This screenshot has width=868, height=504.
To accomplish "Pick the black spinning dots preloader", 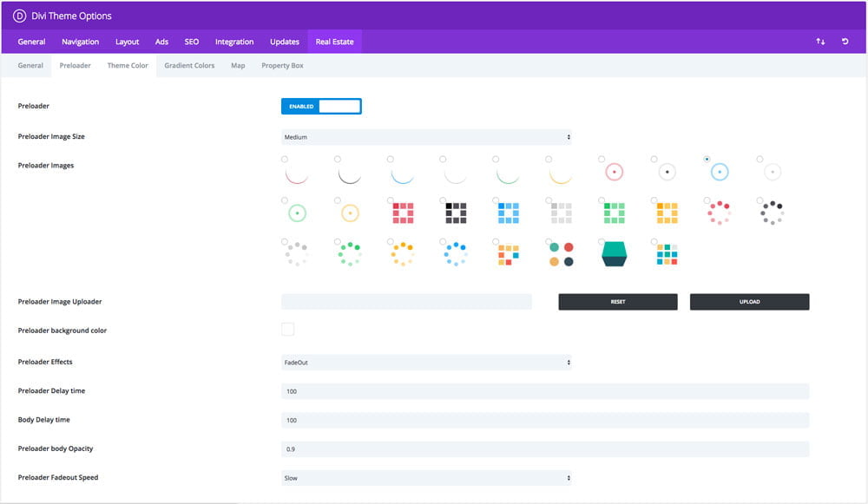I will point(773,213).
